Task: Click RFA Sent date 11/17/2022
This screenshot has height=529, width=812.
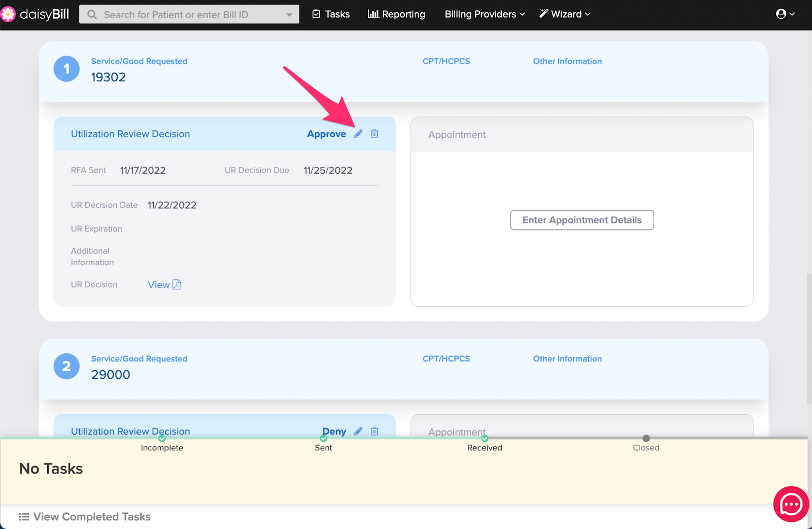Action: (143, 171)
